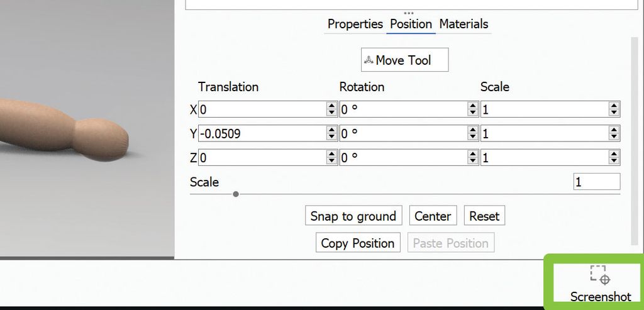Click the panel resize grip dots
Viewport: 644px width, 310px height.
[409, 13]
